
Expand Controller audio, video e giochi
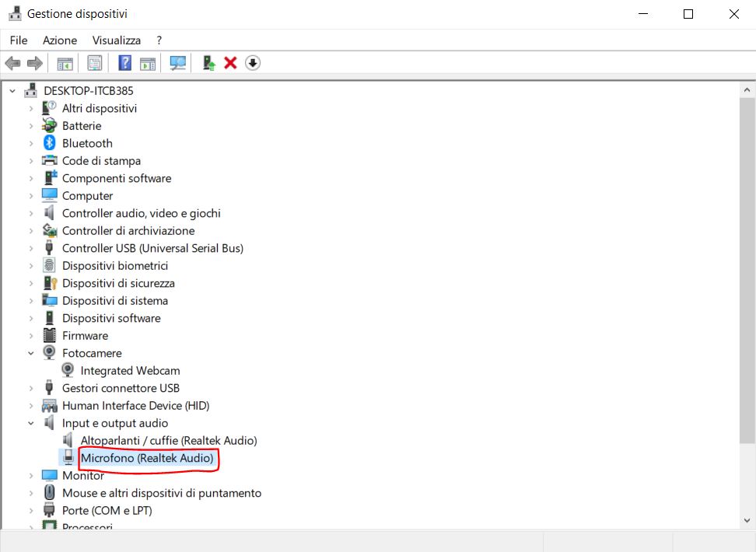31,213
